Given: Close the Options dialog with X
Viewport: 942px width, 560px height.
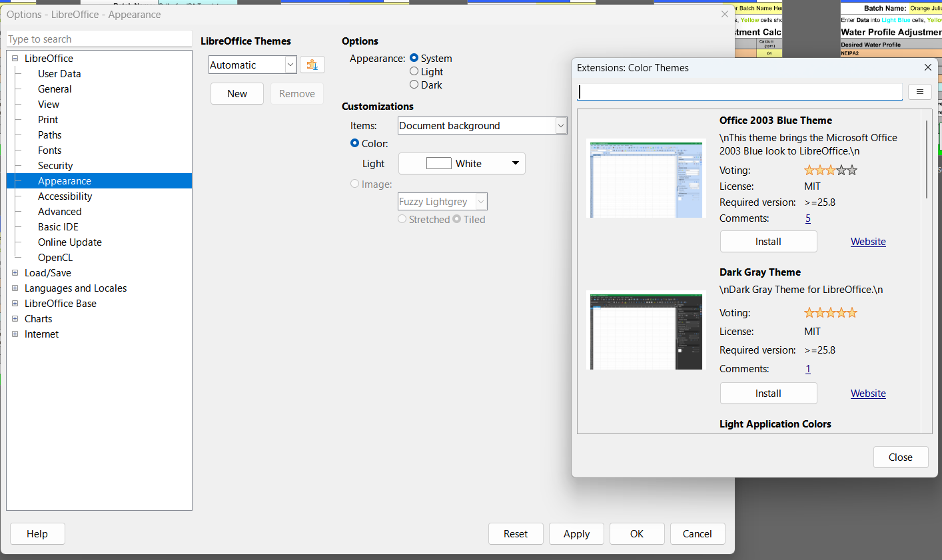Looking at the screenshot, I should (725, 14).
